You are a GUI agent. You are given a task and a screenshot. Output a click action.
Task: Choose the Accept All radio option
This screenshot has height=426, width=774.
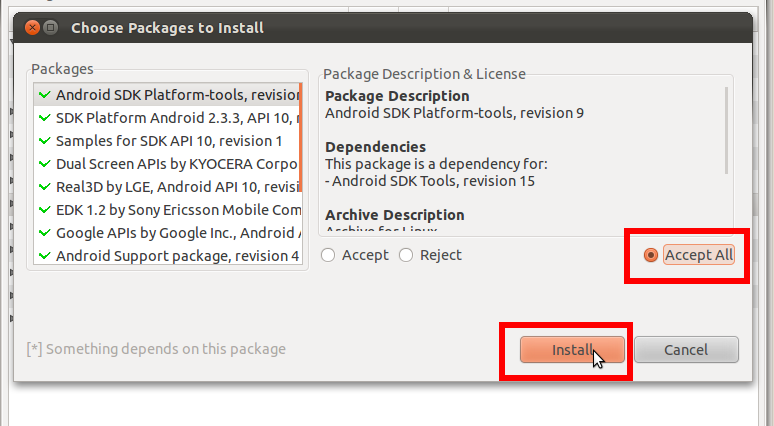coord(651,255)
